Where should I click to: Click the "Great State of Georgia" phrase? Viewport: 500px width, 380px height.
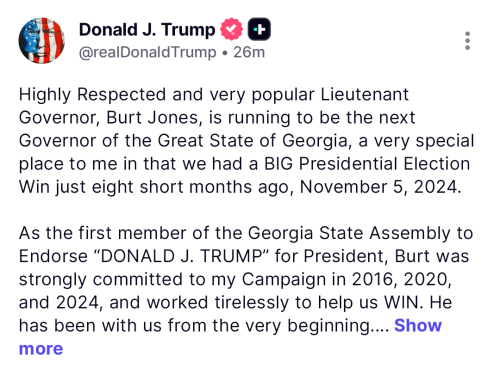[253, 141]
